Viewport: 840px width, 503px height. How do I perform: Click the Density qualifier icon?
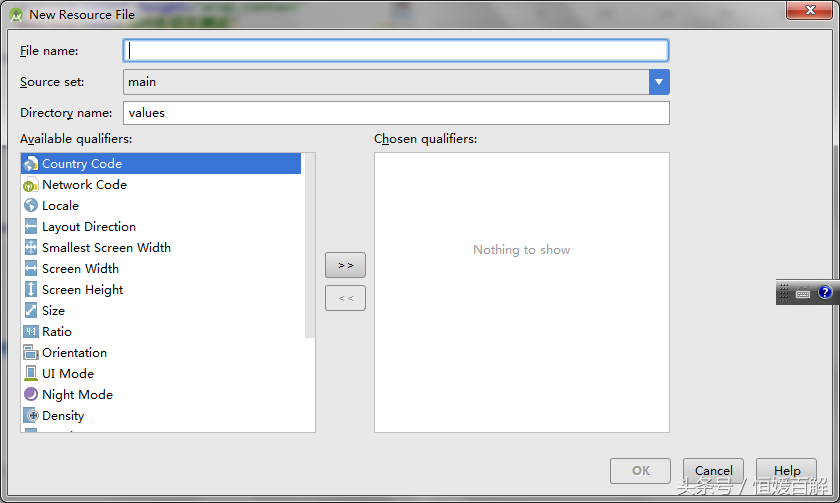(x=31, y=416)
